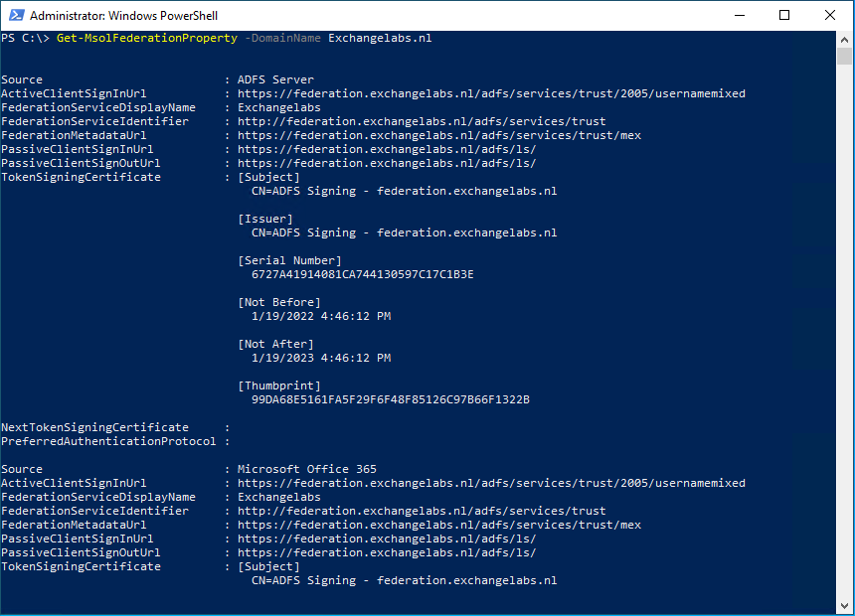855x616 pixels.
Task: Click the window title 'Administrator: Windows PowerShell'
Action: click(123, 16)
